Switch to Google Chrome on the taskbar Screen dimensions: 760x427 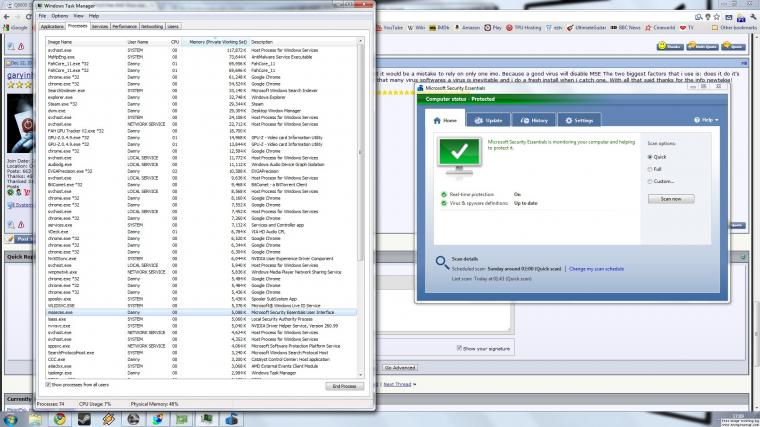(x=60, y=419)
